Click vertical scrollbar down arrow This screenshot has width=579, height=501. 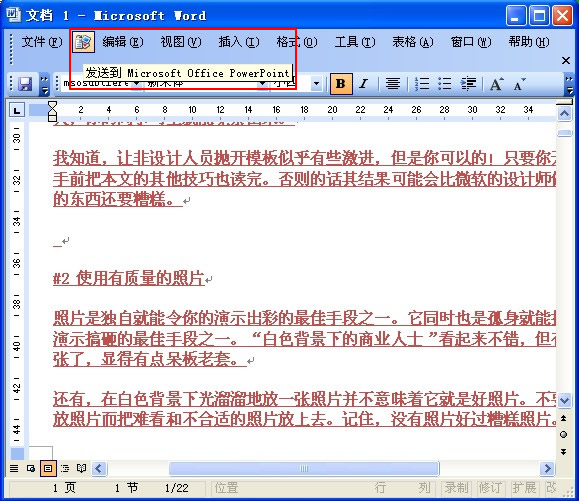point(564,400)
